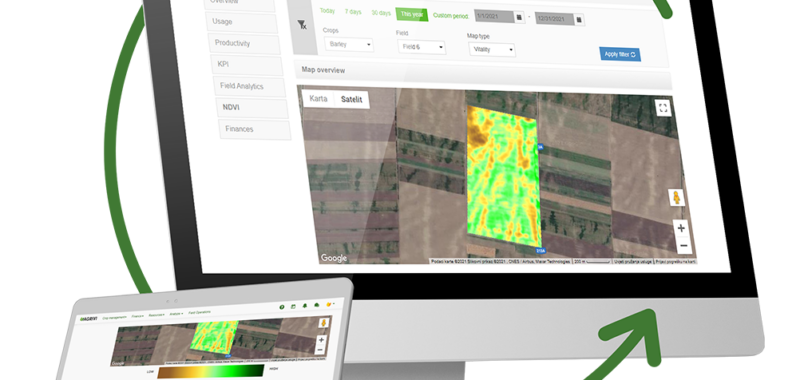This screenshot has height=380, width=800.
Task: Expand the Map type Vitality dropdown
Action: pyautogui.click(x=492, y=49)
